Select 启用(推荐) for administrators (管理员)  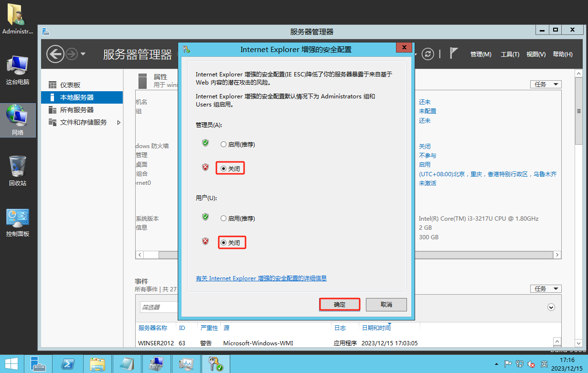[x=237, y=144]
